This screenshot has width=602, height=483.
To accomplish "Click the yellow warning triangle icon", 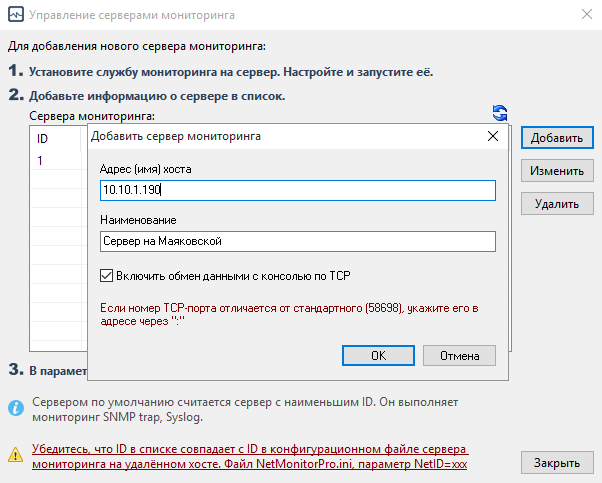I will [x=16, y=456].
